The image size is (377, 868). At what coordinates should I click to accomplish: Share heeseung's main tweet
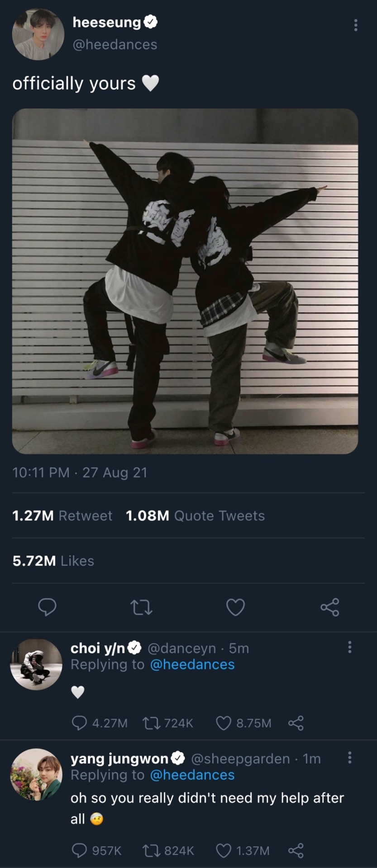329,607
